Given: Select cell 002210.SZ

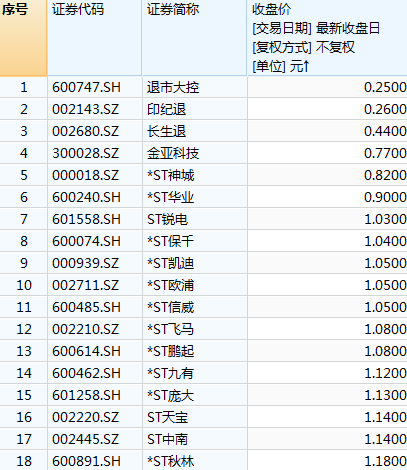Looking at the screenshot, I should pyautogui.click(x=85, y=329).
